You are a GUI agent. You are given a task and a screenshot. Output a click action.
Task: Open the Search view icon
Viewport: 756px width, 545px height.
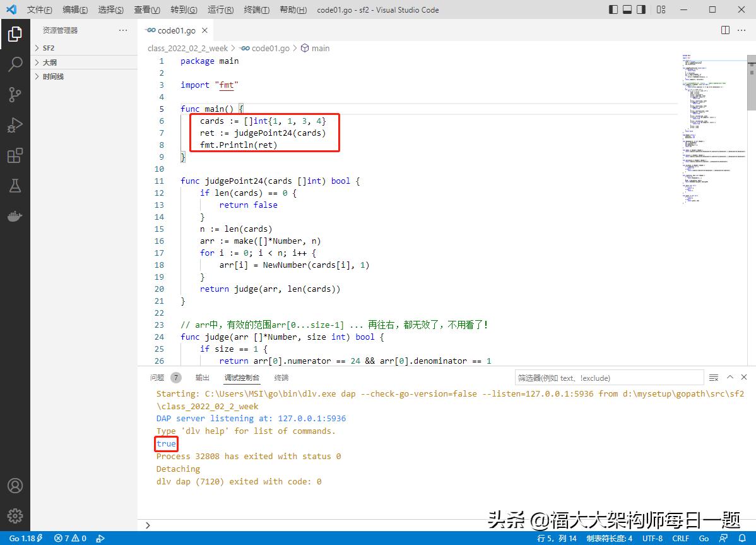pos(15,64)
